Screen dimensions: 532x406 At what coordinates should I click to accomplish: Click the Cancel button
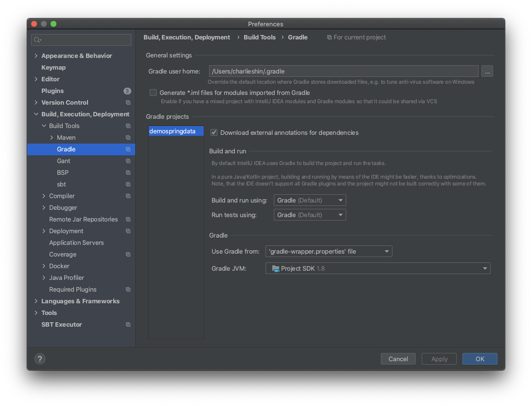(x=398, y=359)
